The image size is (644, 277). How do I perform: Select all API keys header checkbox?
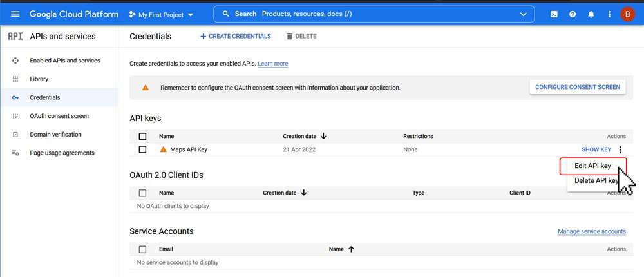[x=142, y=137]
